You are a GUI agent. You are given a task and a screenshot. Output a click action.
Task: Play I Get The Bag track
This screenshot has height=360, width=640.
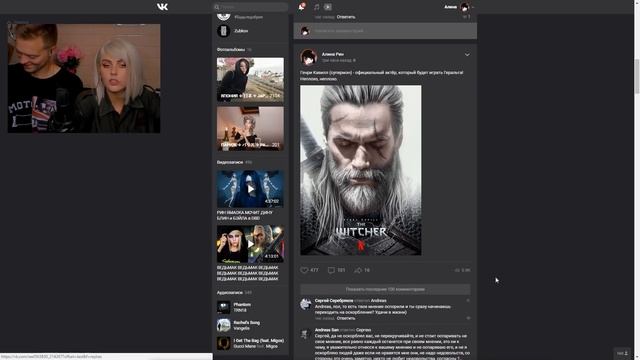(223, 343)
